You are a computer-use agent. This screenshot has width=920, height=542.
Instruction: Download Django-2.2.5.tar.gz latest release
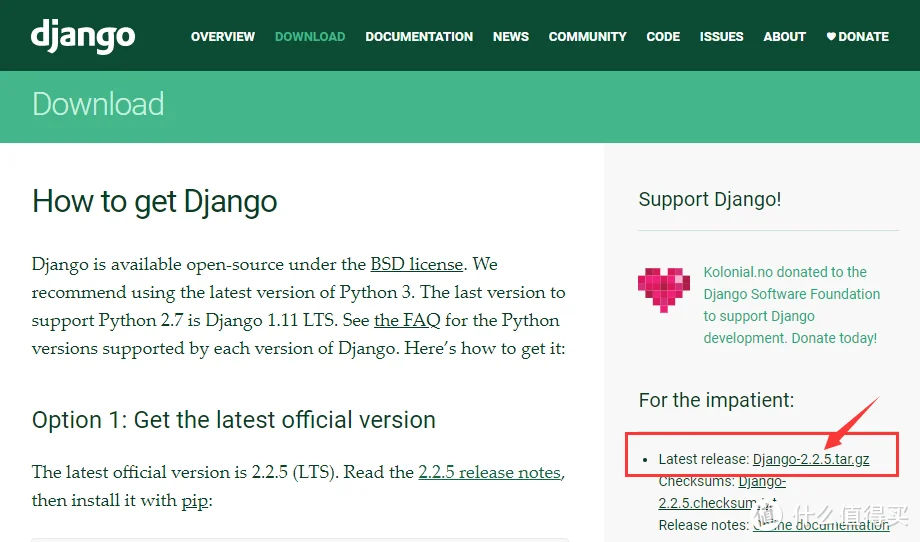tap(811, 459)
